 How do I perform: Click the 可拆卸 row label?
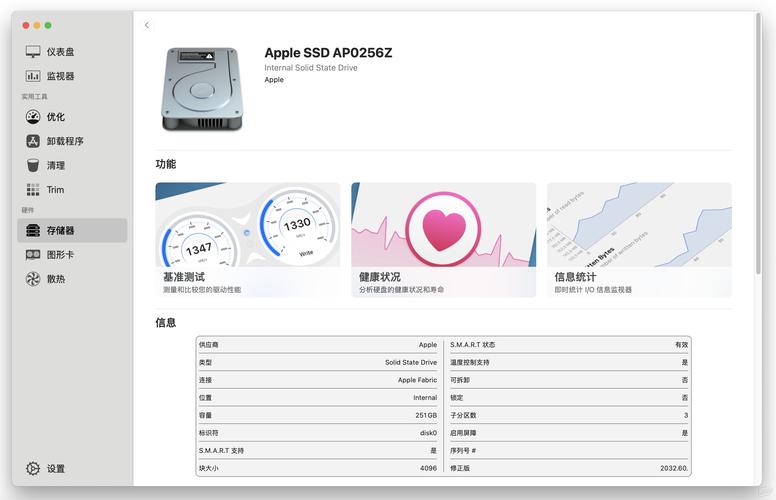460,380
